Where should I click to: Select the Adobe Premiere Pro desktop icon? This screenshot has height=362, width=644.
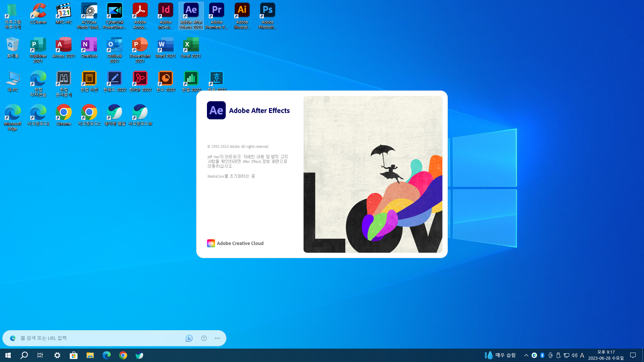click(x=216, y=12)
